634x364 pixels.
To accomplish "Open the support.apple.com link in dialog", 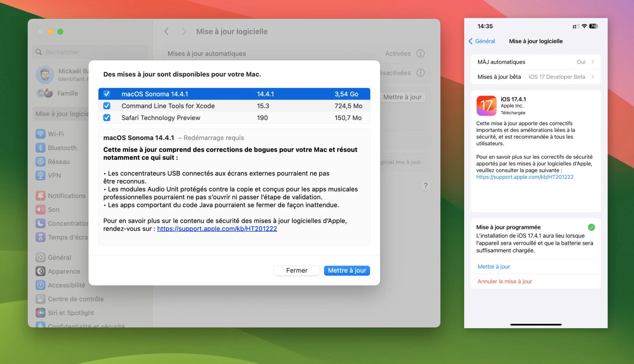I will (x=217, y=229).
